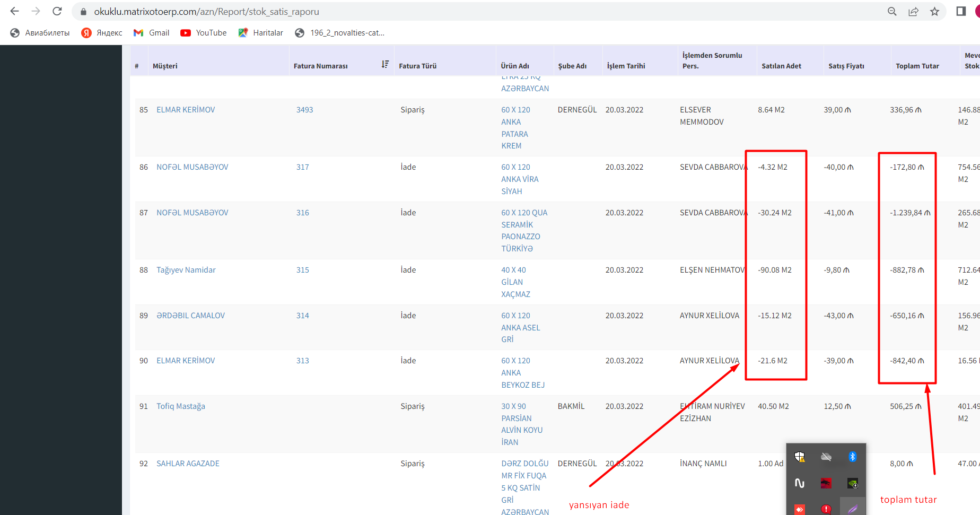
Task: Click the Müşteri column header
Action: tap(165, 66)
